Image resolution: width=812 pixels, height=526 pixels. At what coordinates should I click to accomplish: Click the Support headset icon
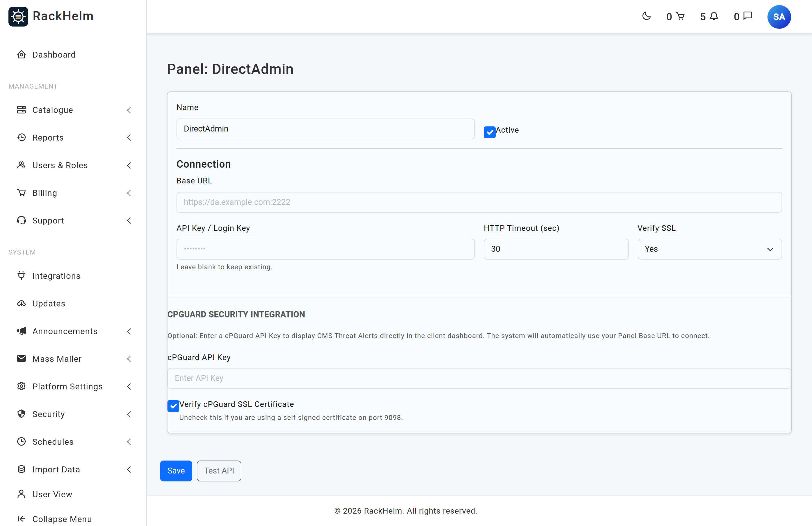click(21, 220)
